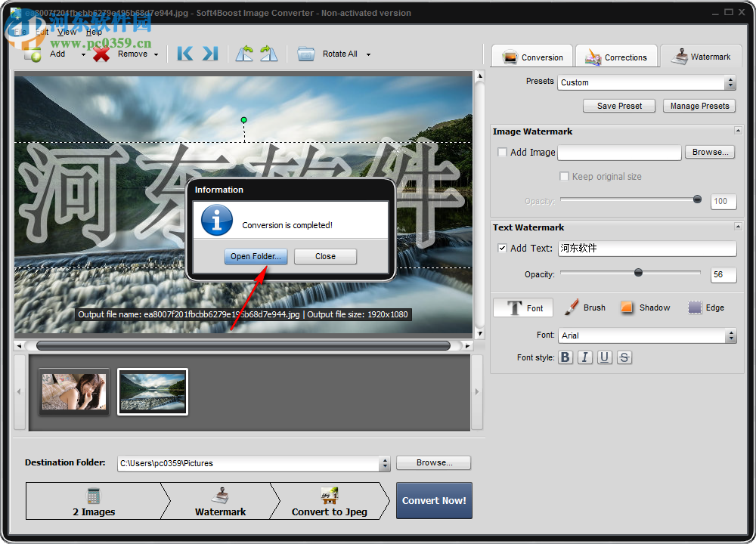Select the Edge watermark settings icon
The height and width of the screenshot is (544, 756).
[693, 307]
